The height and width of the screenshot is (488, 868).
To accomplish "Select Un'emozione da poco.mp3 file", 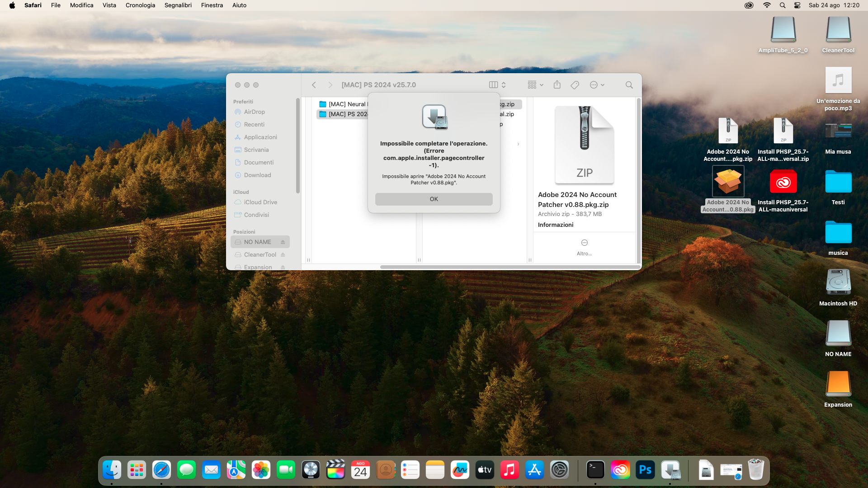I will 838,89.
